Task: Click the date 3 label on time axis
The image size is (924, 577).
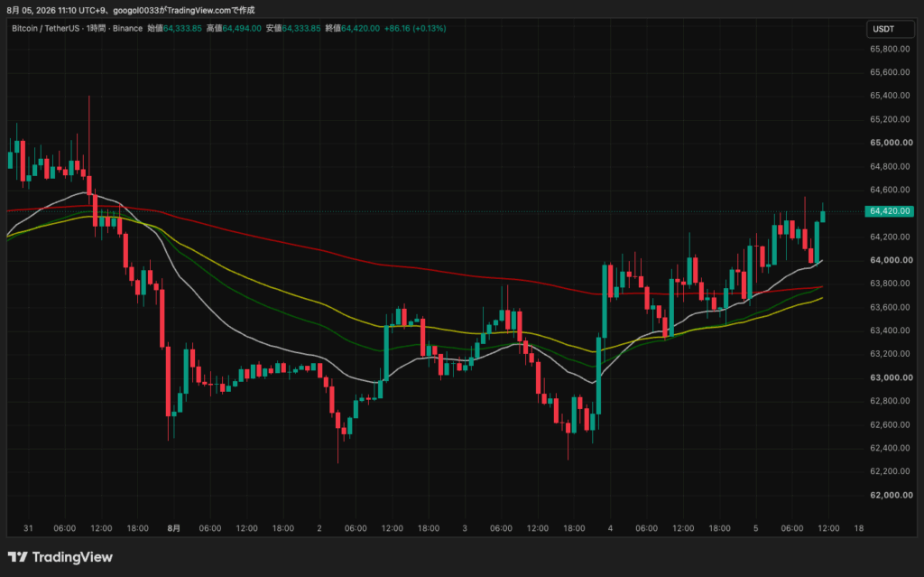Action: (x=465, y=528)
